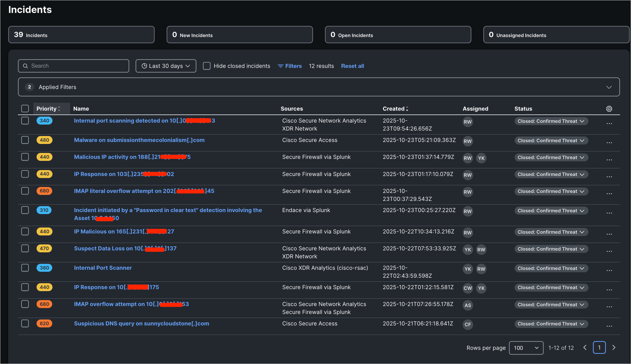The width and height of the screenshot is (631, 364).
Task: Open the ellipsis actions menu for Suspicious DNS query
Action: tap(609, 326)
